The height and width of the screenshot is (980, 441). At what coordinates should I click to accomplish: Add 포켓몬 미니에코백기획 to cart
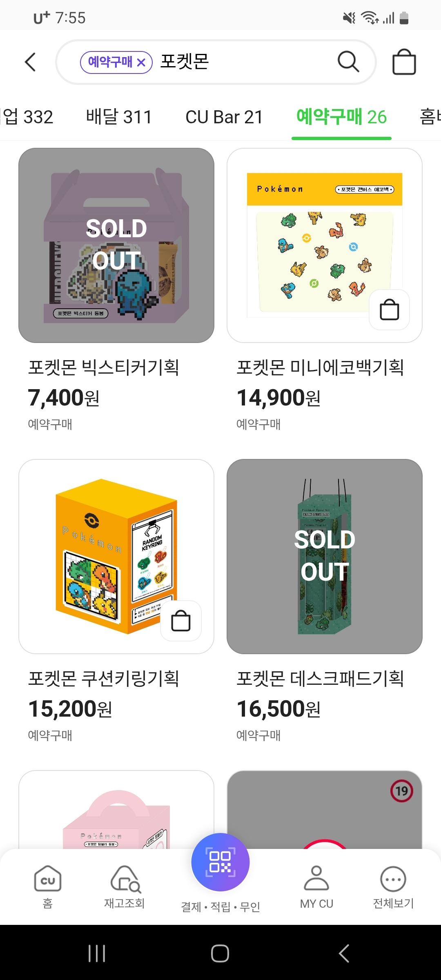point(389,310)
